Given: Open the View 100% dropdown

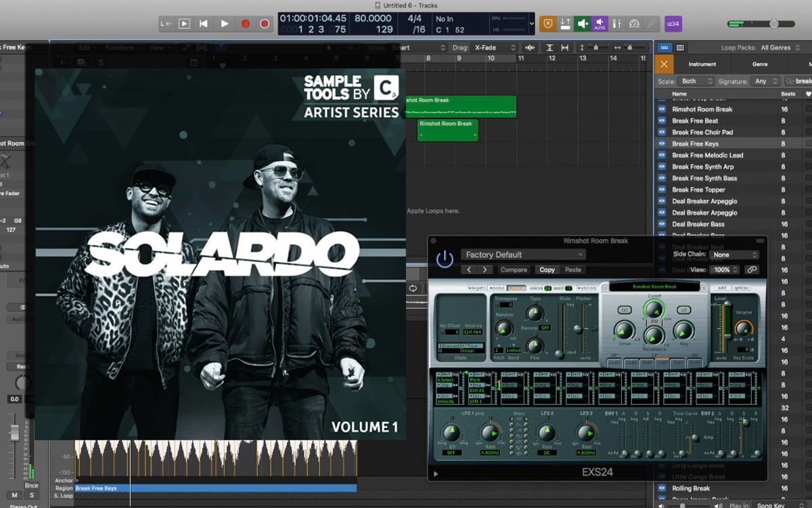Looking at the screenshot, I should click(x=725, y=270).
